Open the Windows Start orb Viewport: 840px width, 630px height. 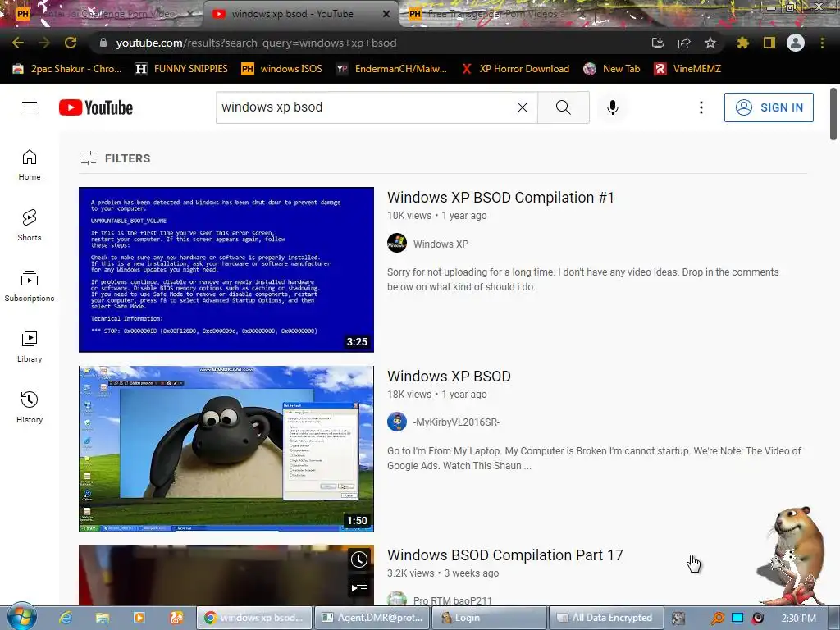(22, 617)
